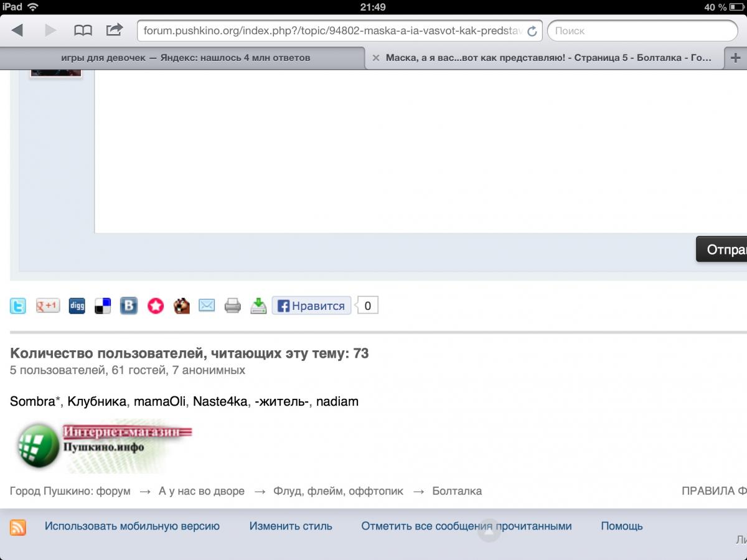This screenshot has height=560, width=747.
Task: Click the Facebook 'Нравится' button
Action: point(312,306)
